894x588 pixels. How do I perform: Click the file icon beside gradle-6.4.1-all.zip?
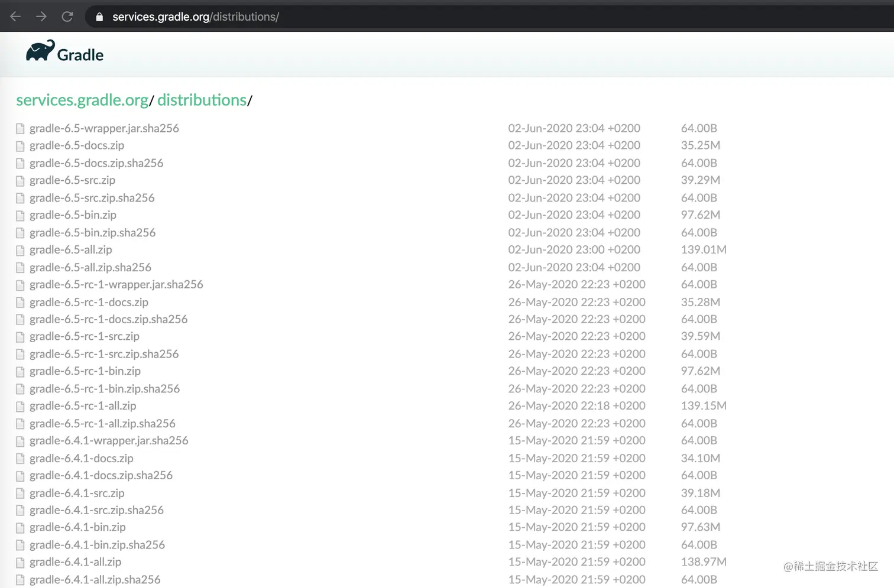click(20, 563)
